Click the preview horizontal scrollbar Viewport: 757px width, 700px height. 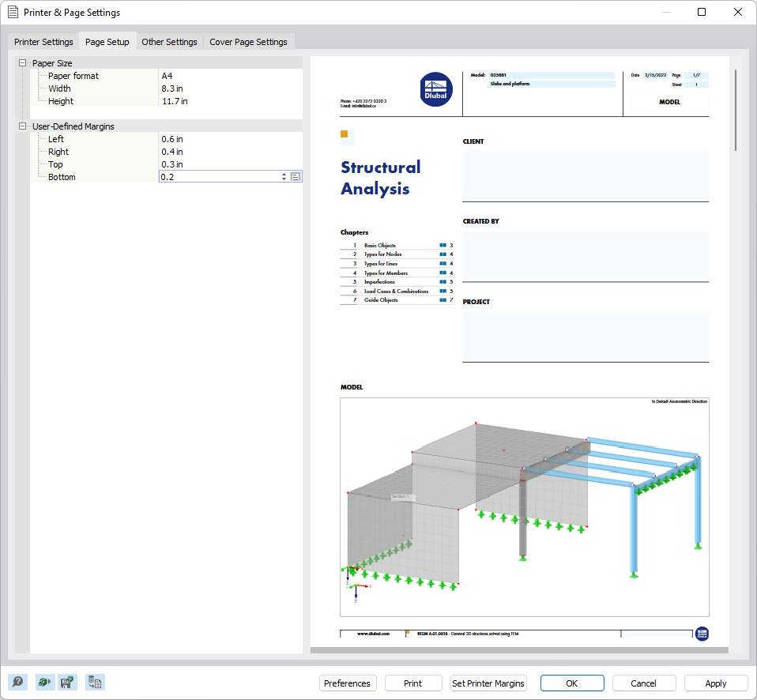click(x=519, y=650)
